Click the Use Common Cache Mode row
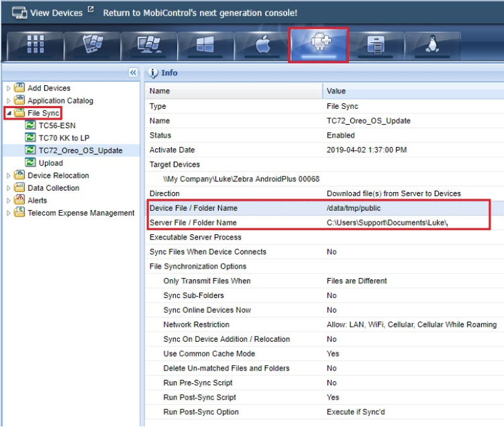Viewport: 504px width, 429px height. point(325,354)
